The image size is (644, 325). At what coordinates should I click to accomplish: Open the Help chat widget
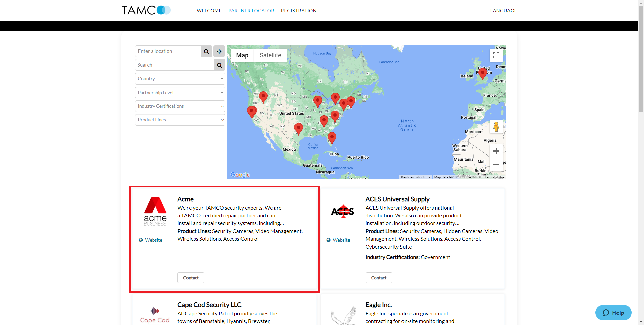[x=613, y=312]
